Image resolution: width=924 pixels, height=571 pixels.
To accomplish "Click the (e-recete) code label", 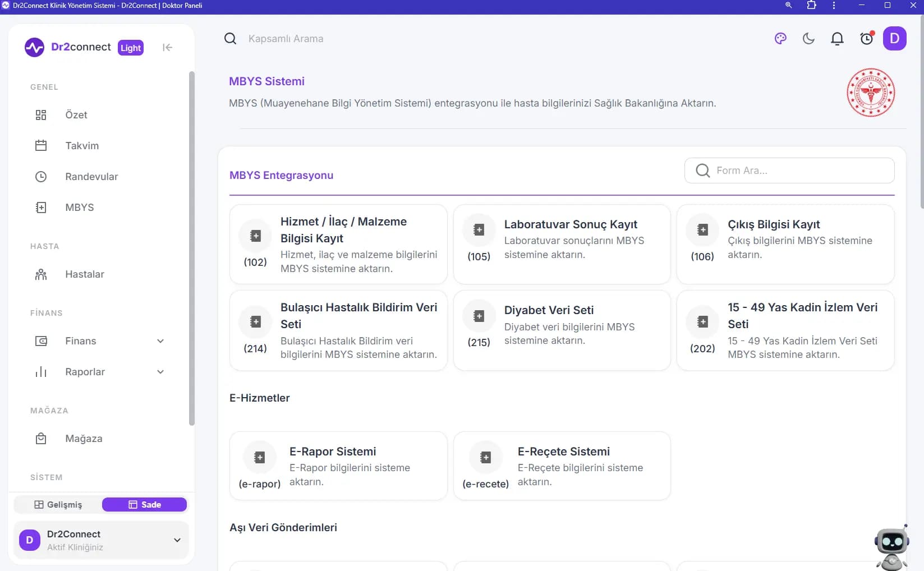I will coord(486,484).
